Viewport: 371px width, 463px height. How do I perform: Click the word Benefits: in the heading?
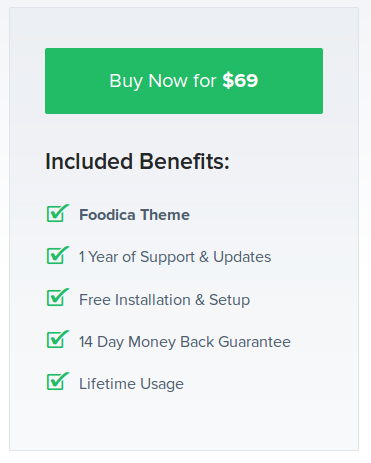coord(184,161)
